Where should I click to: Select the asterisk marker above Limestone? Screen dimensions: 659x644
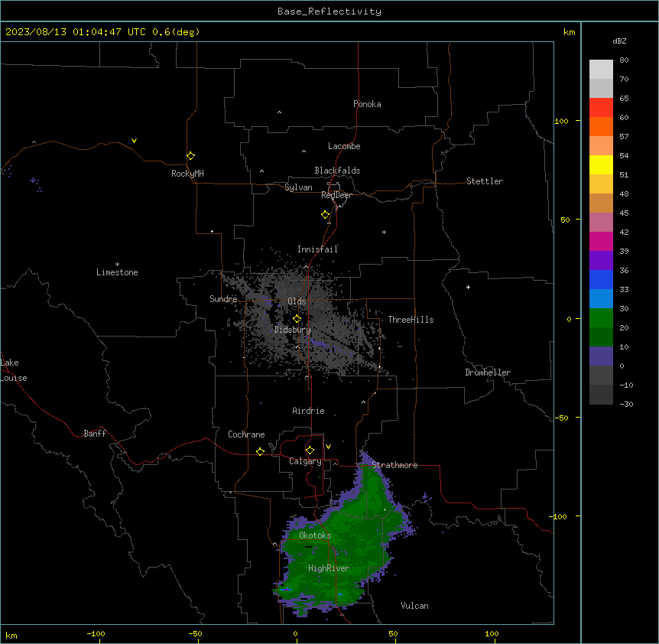click(x=117, y=265)
